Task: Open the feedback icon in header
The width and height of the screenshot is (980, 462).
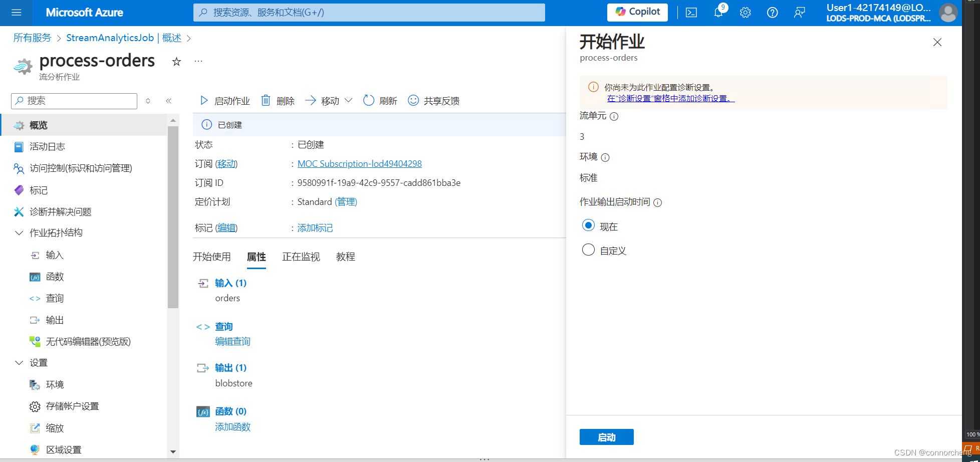Action: click(800, 13)
